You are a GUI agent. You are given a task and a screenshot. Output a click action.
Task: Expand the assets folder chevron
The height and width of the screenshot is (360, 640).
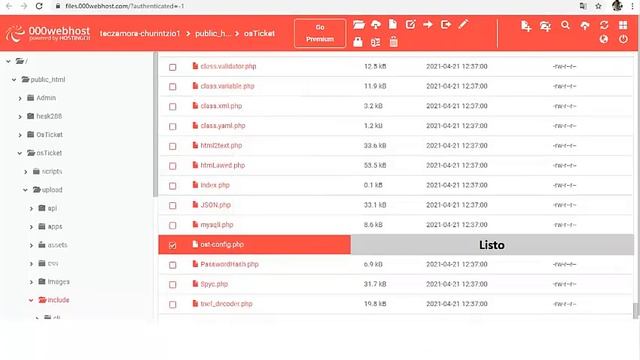[x=31, y=245]
